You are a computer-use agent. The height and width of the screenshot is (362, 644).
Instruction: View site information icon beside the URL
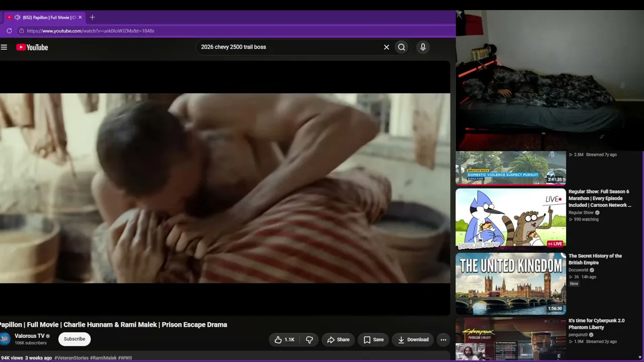click(21, 31)
